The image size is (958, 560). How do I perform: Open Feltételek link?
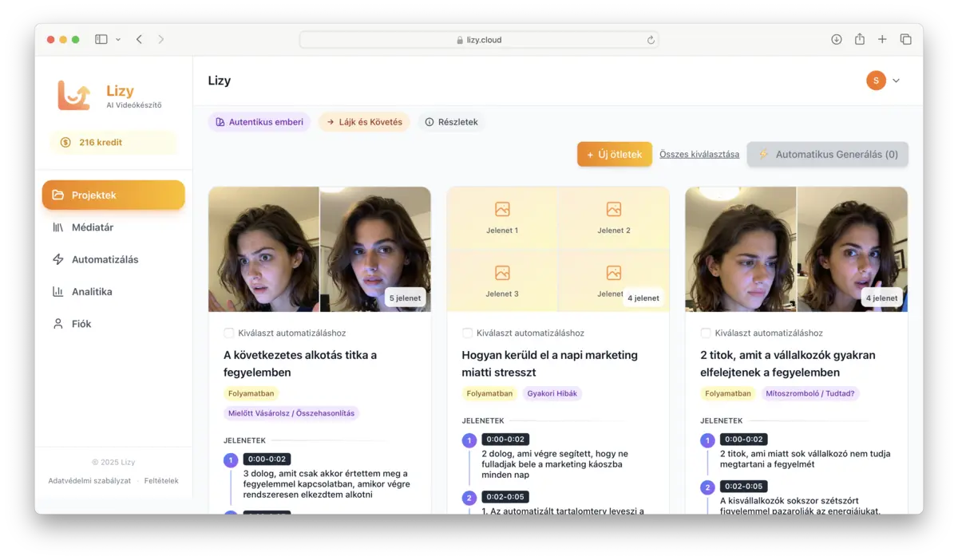tap(161, 481)
